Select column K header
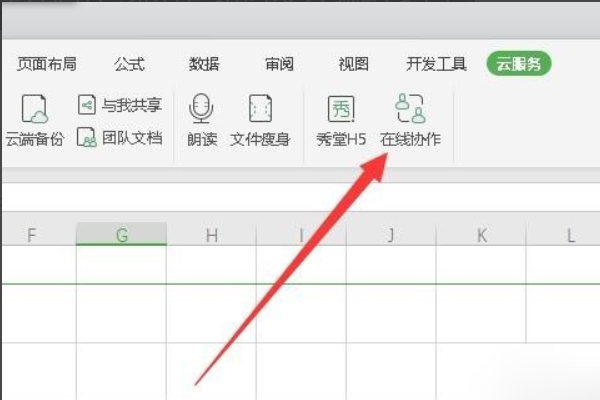This screenshot has width=600, height=400. tap(481, 234)
